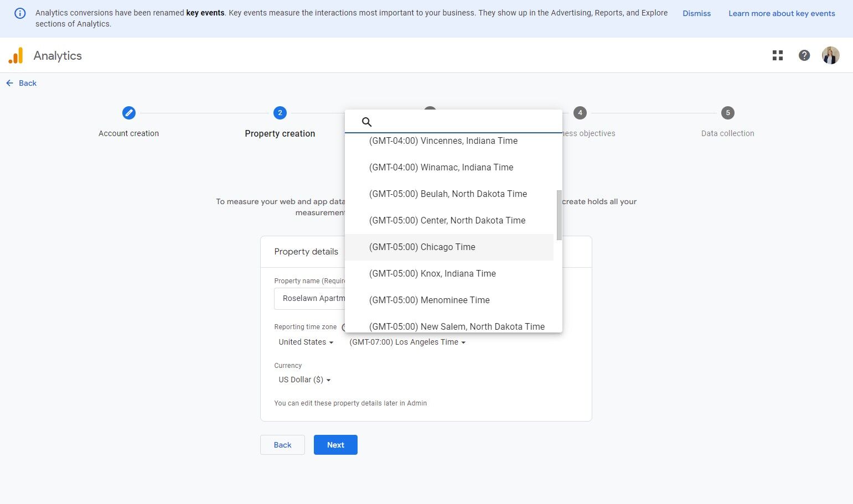Click the Account creation pencil step icon
The width and height of the screenshot is (853, 504).
[128, 113]
